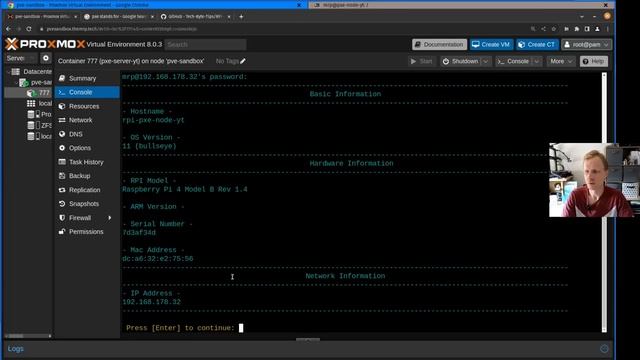Click the Proxmox search field
Screen dimensions: 640x360
point(205,44)
